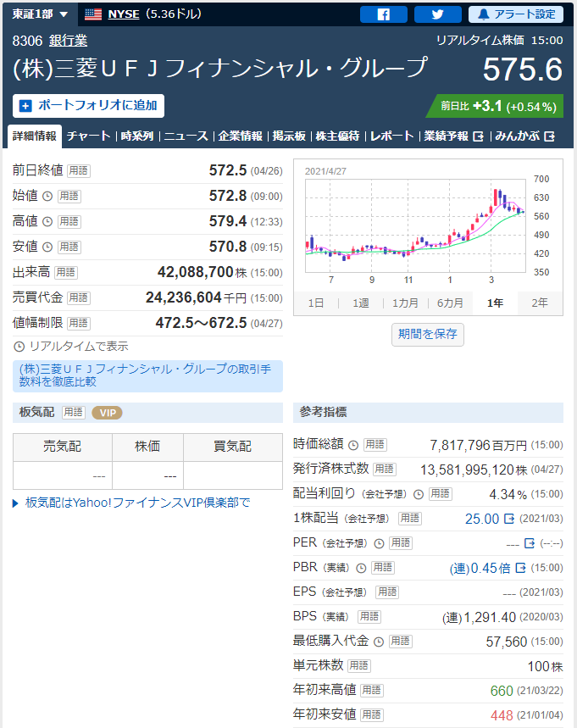Switch to the 時系列 tab
The image size is (577, 728).
[137, 136]
